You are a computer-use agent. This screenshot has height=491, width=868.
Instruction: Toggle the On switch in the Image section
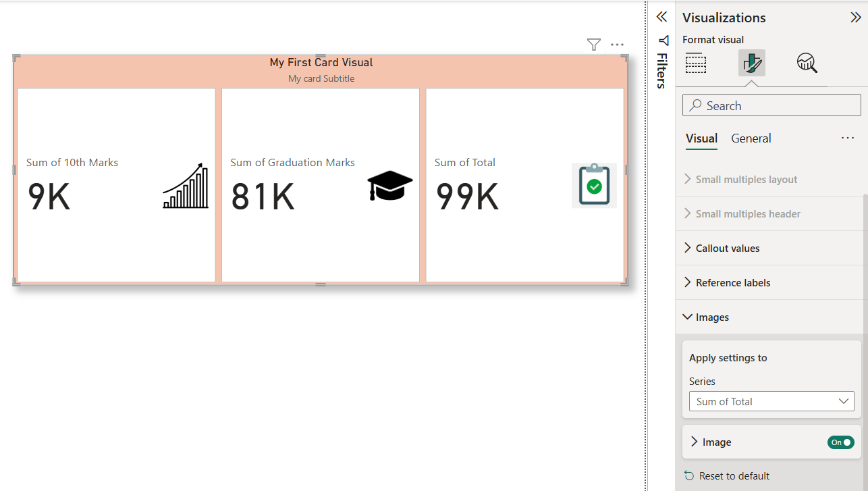point(840,442)
